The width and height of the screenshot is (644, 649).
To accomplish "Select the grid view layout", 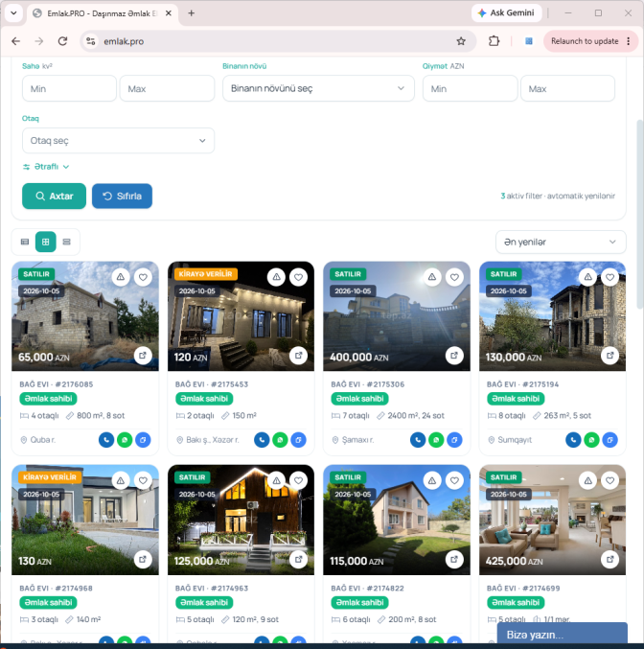I will pos(46,242).
